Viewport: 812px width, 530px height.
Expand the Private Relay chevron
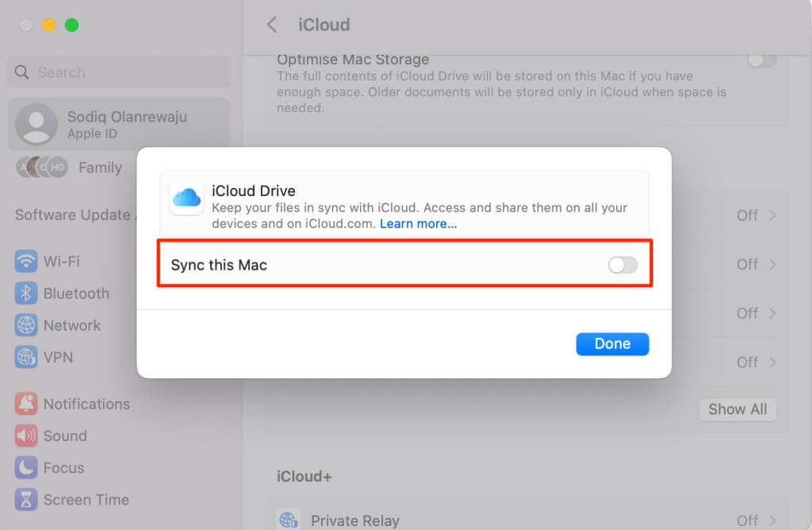[x=772, y=520]
